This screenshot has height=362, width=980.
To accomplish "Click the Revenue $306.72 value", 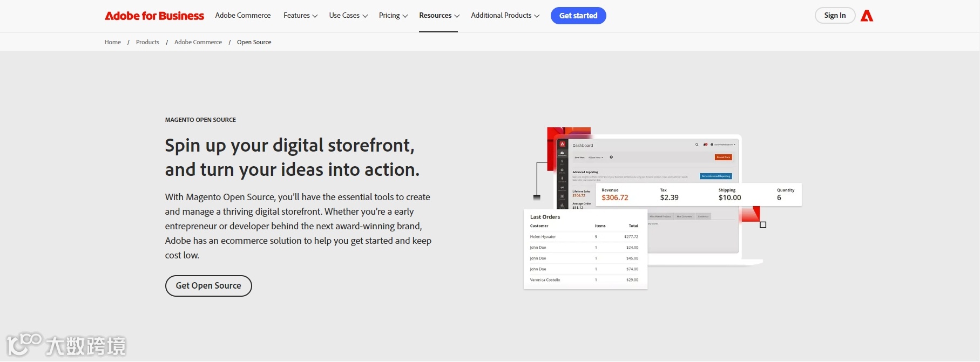I will 615,197.
